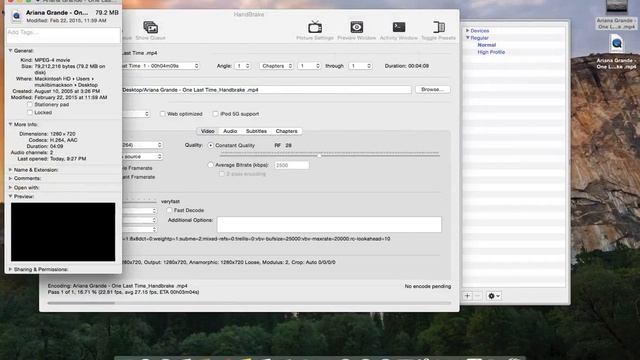
Task: Collapse the General section in Info window
Action: click(x=11, y=51)
